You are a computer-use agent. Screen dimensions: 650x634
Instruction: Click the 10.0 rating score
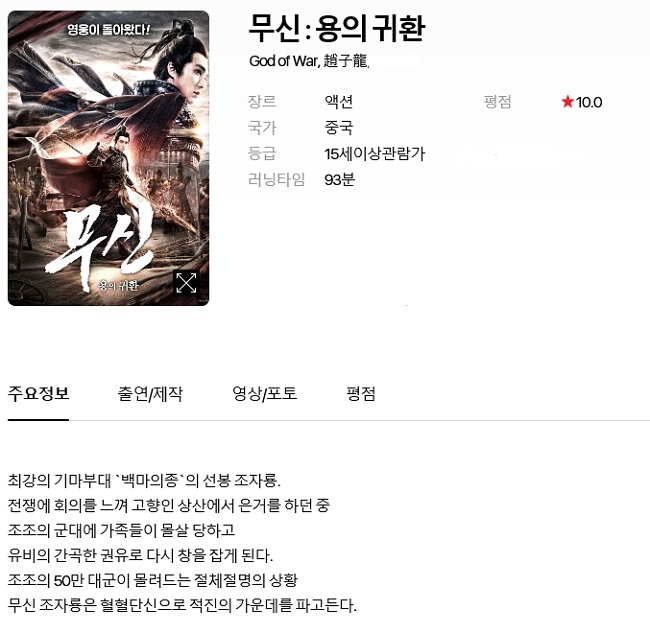tap(589, 102)
